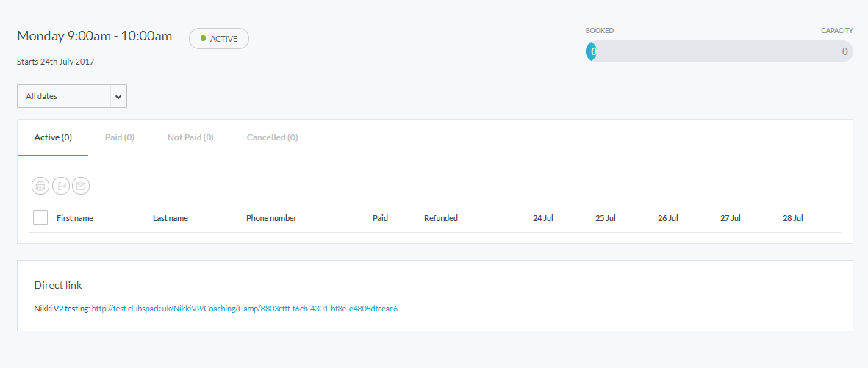Click the 28 Jul date column header
The image size is (868, 368).
coord(793,218)
